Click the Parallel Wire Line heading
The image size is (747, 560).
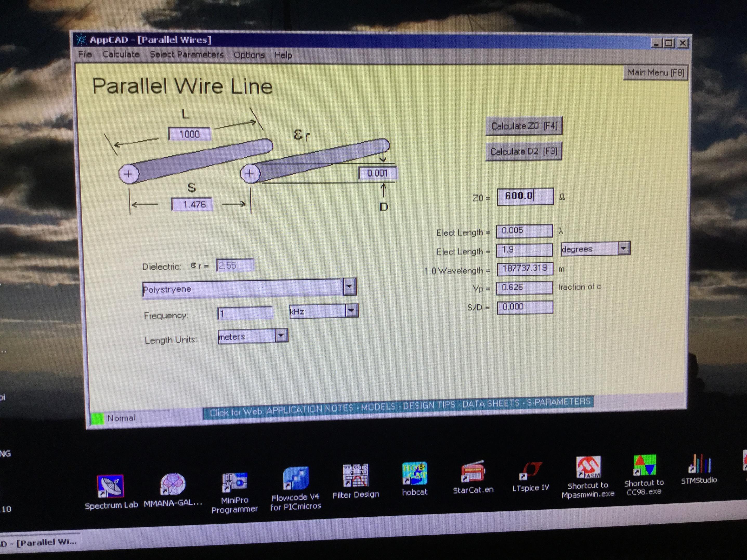(182, 86)
